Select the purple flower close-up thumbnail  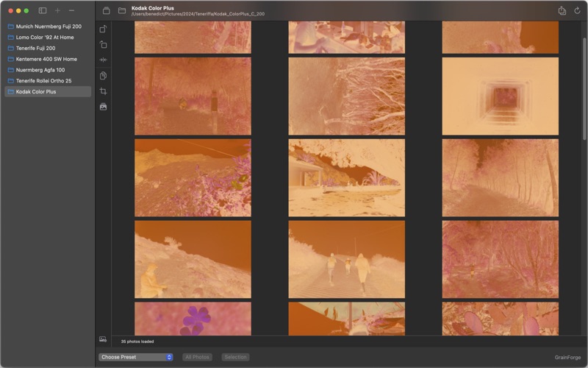point(193,319)
